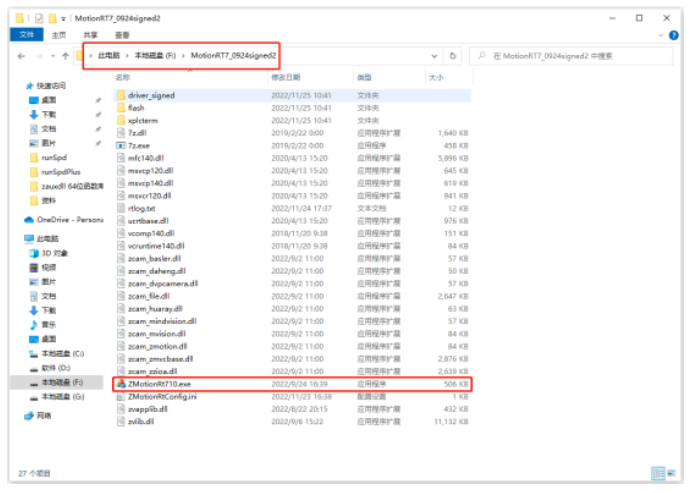Click the Up one level arrow

(x=65, y=56)
